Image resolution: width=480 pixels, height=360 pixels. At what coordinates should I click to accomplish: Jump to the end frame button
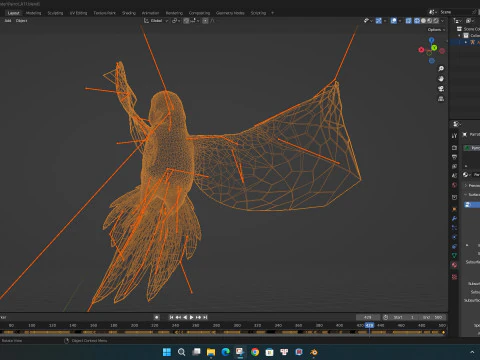[205, 317]
